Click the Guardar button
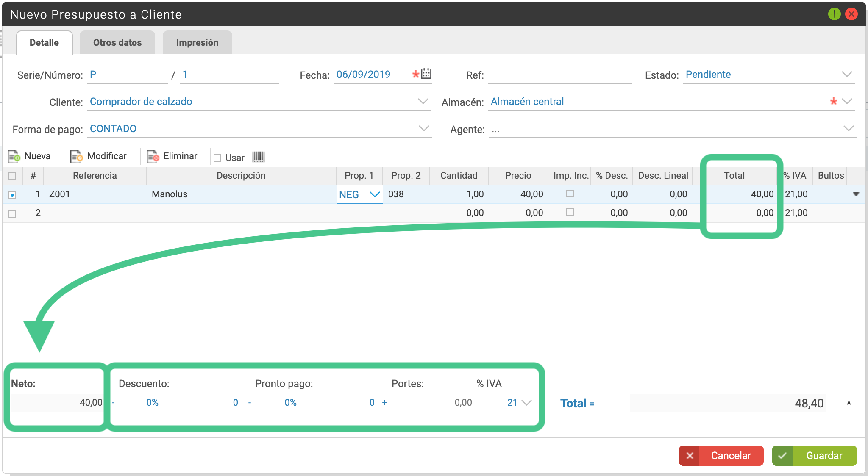Image resolution: width=868 pixels, height=476 pixels. coord(814,456)
